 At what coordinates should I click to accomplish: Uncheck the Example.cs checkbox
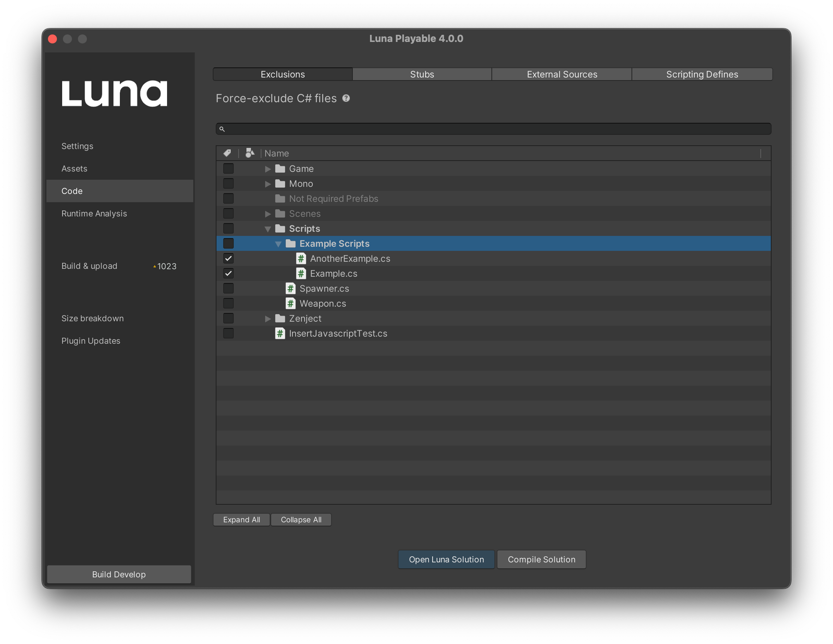tap(228, 273)
